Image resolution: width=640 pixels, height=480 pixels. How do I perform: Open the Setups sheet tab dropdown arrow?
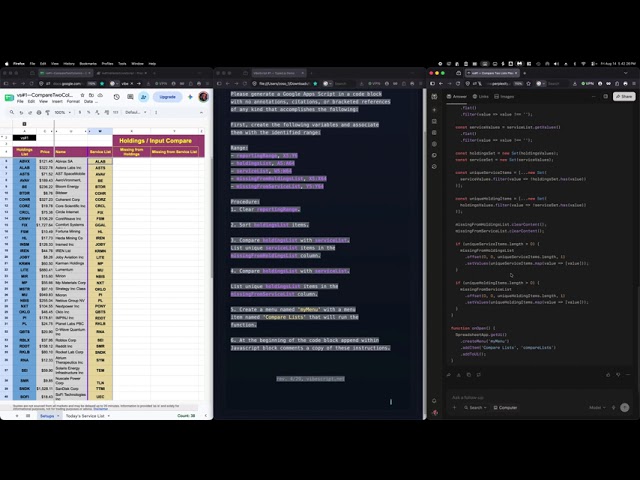58,416
